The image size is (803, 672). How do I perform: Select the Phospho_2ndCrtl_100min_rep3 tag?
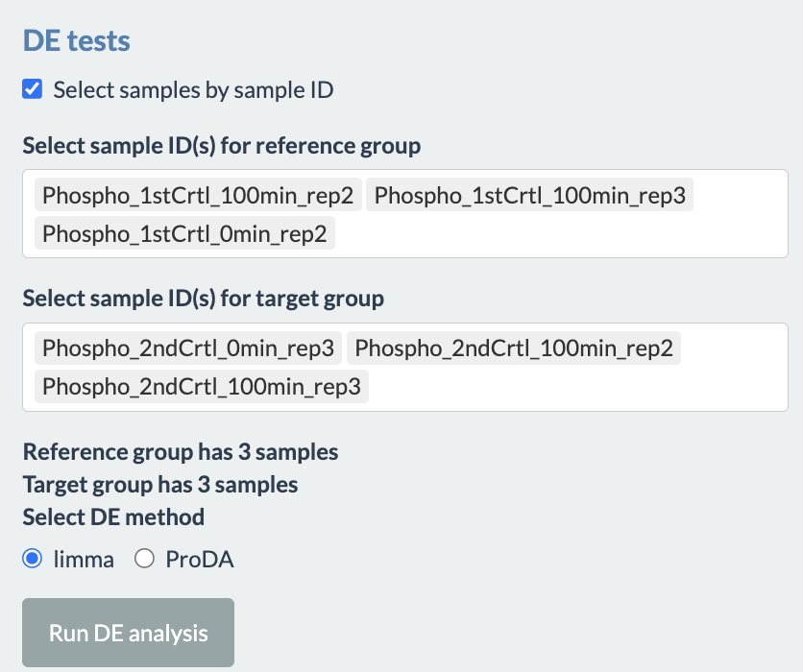202,387
